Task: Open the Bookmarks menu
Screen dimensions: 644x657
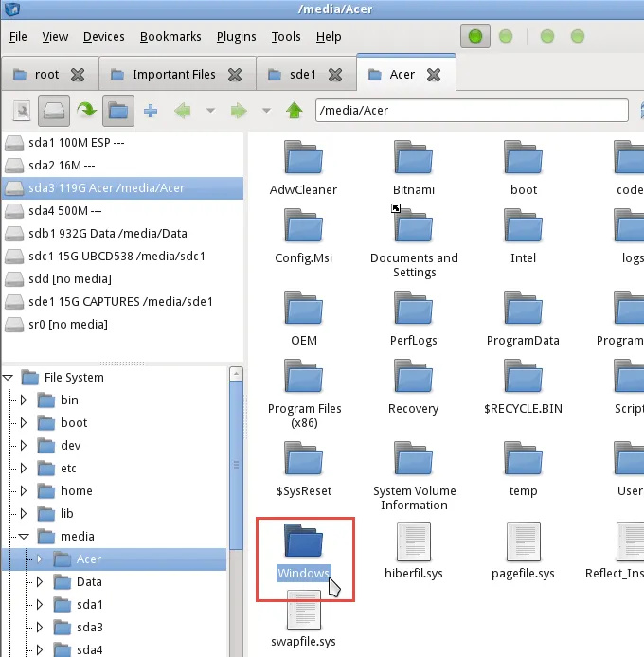Action: pyautogui.click(x=170, y=37)
